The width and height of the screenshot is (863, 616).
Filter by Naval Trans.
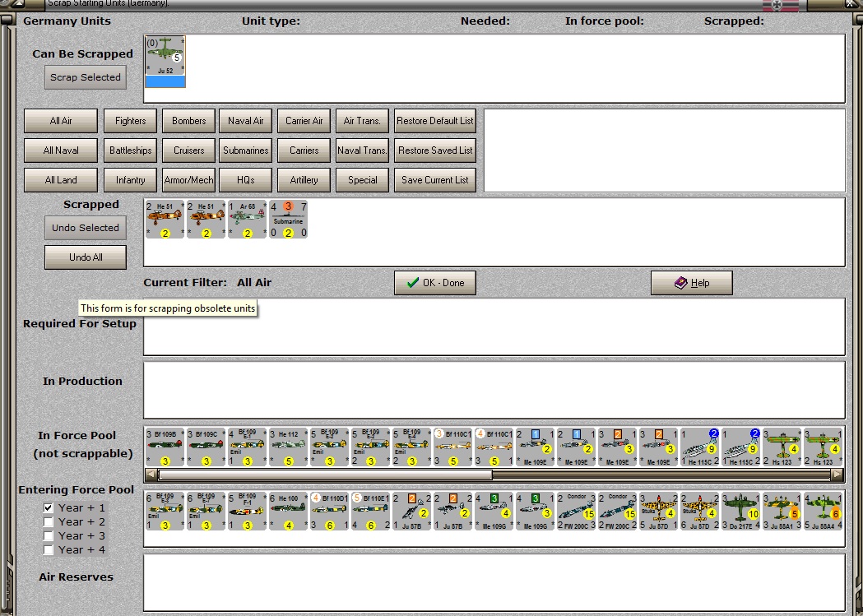pos(362,151)
